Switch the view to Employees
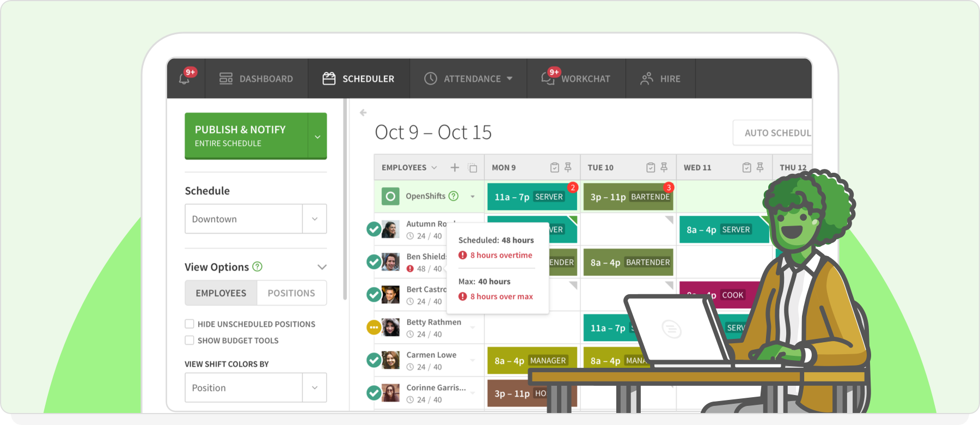Screen dimensions: 980x425 coord(221,293)
